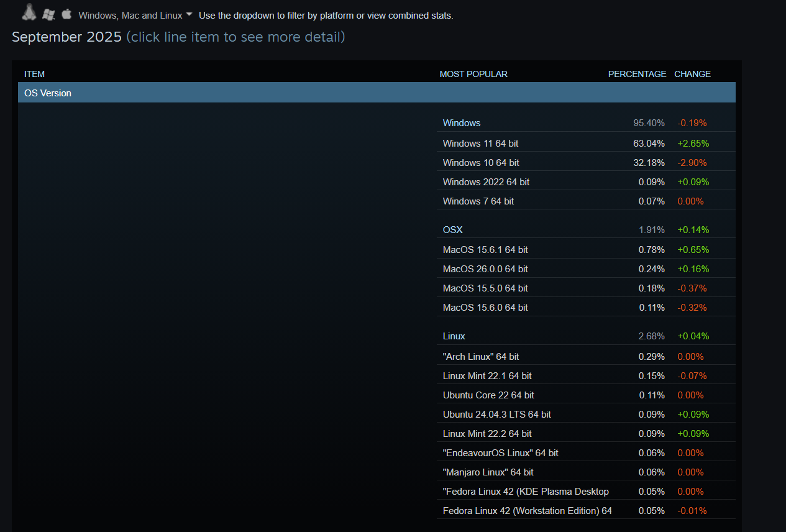Select the MacOS 26.0.0 64 bit row
Screen dimensions: 786x532
586,268
